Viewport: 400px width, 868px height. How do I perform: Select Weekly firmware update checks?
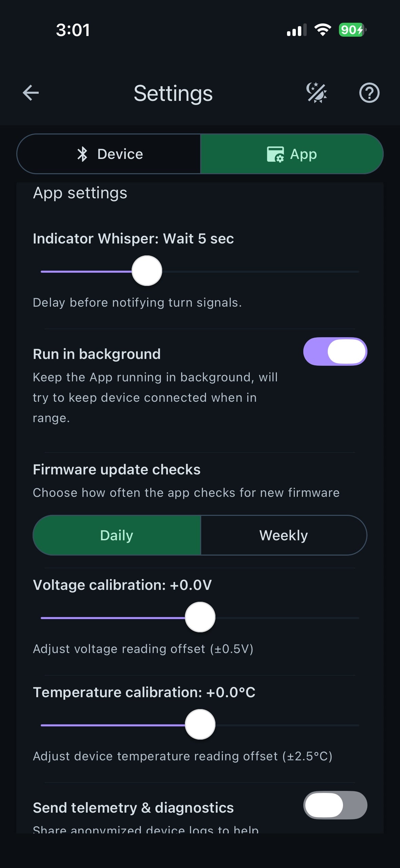(x=284, y=536)
